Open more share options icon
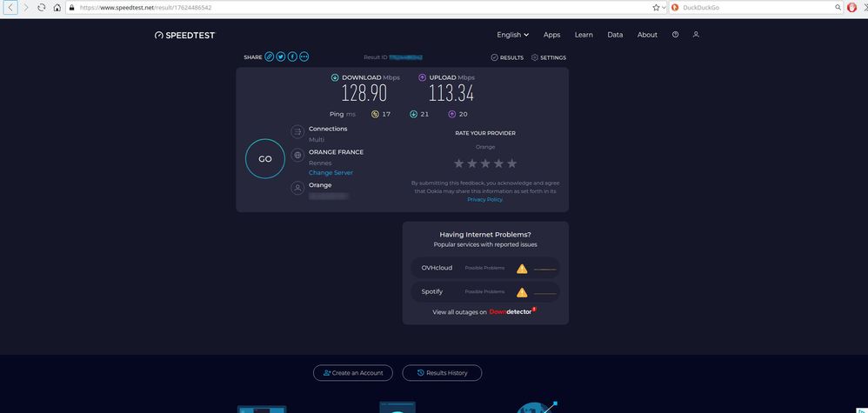868x413 pixels. tap(304, 57)
